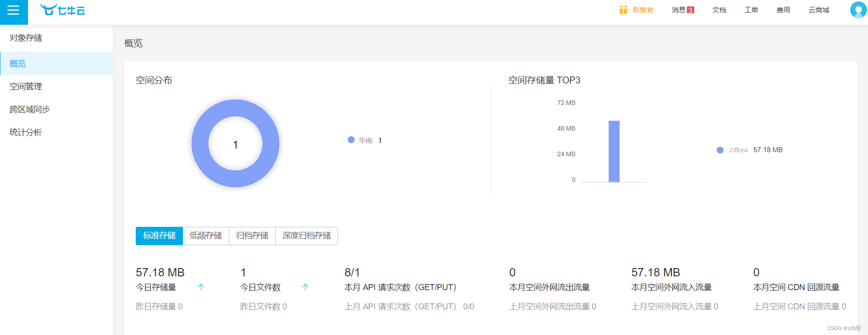Open 文档 in top navigation
The height and width of the screenshot is (335, 868).
719,10
